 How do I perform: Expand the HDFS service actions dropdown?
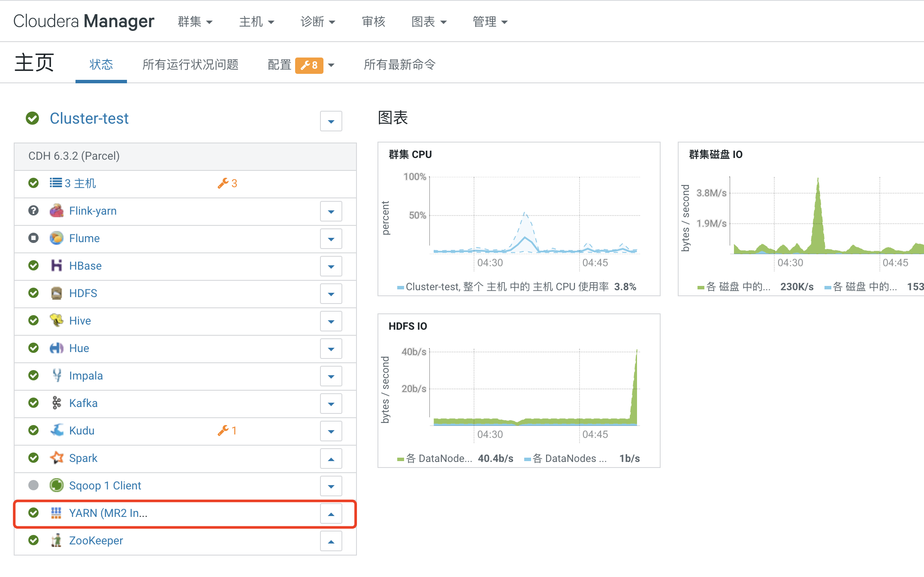tap(331, 294)
